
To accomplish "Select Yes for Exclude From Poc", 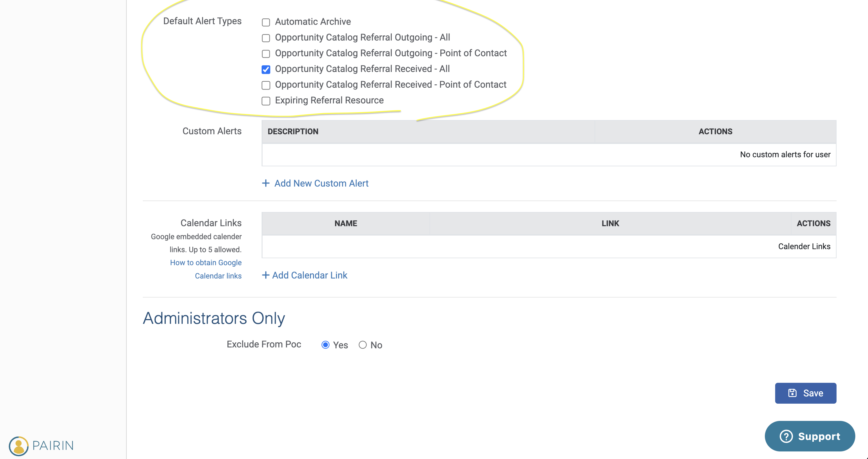I will point(325,345).
